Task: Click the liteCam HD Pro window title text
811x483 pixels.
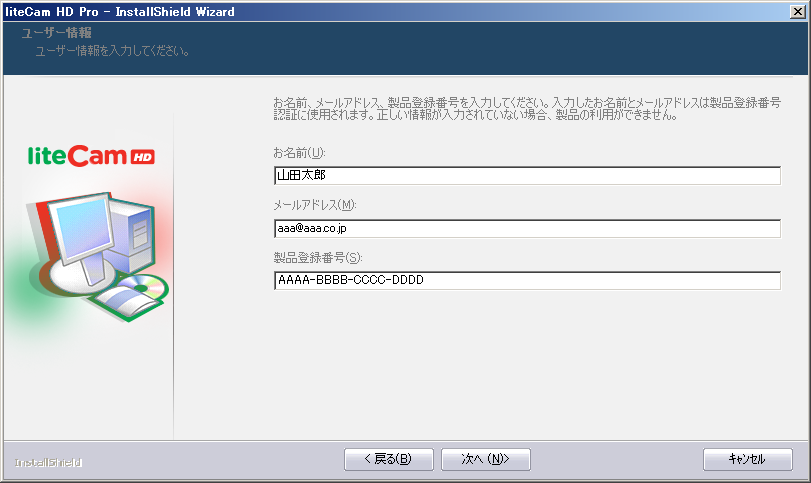Action: point(120,11)
